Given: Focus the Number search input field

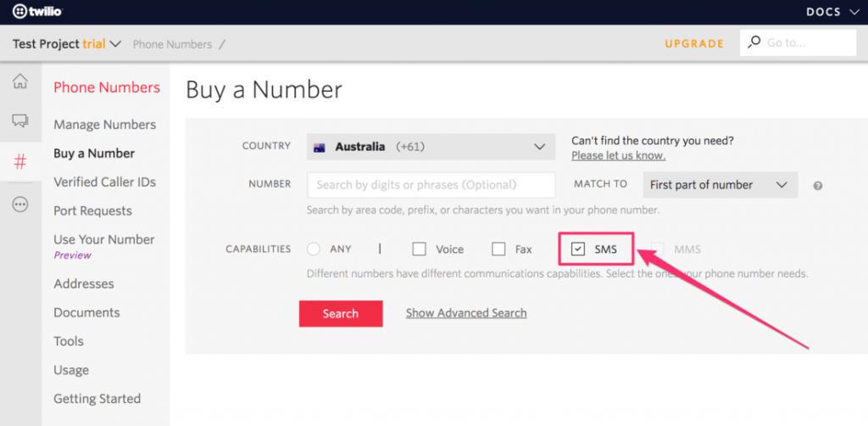Looking at the screenshot, I should click(431, 185).
